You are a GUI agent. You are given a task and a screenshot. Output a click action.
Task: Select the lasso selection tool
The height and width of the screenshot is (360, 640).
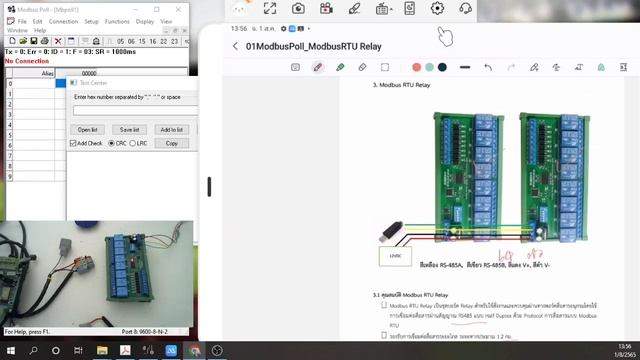(x=385, y=67)
